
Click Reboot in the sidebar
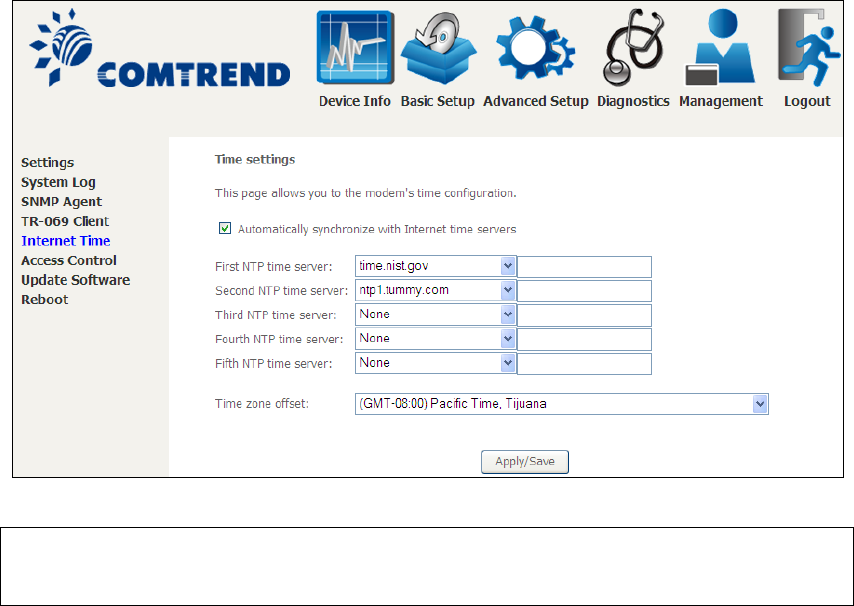coord(45,300)
